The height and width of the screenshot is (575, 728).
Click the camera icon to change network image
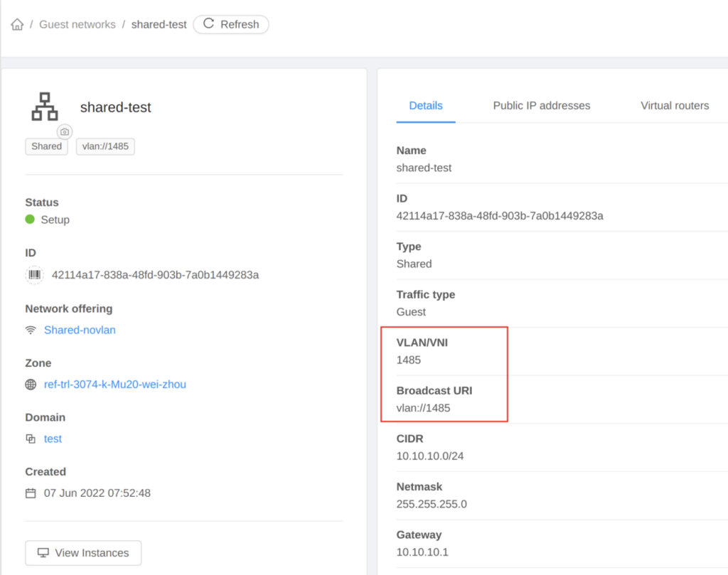[64, 131]
